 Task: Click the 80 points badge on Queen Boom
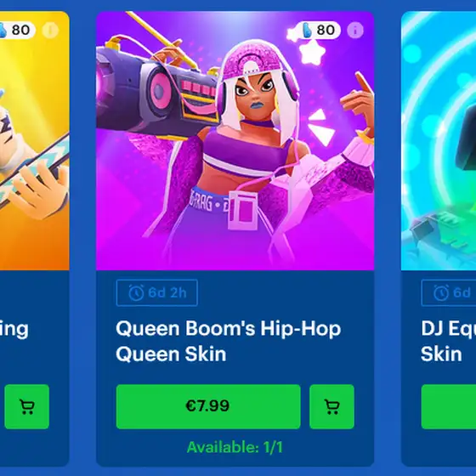click(x=318, y=30)
